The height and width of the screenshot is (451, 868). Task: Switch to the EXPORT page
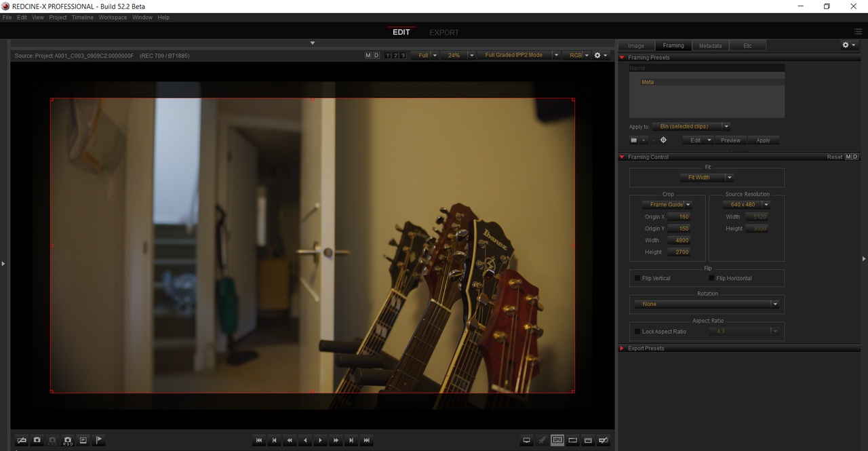[444, 33]
